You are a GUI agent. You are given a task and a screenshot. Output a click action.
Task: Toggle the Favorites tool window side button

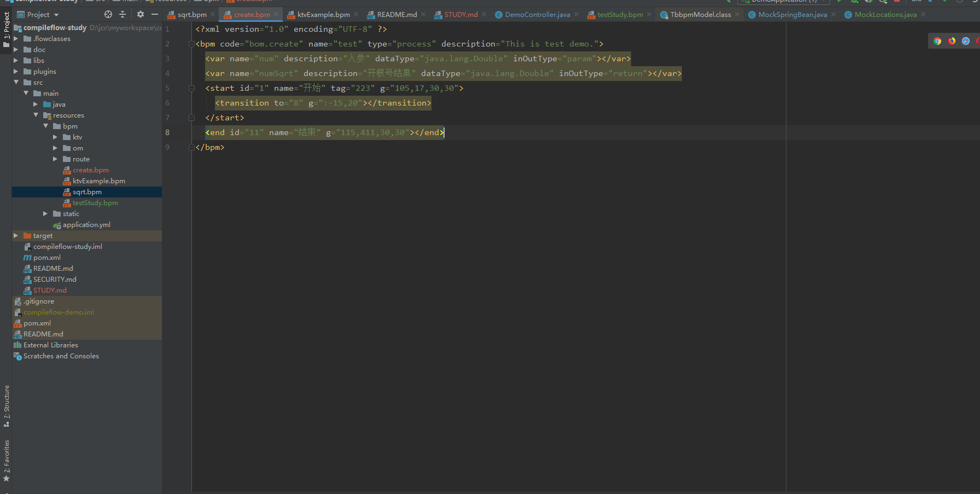pyautogui.click(x=6, y=461)
